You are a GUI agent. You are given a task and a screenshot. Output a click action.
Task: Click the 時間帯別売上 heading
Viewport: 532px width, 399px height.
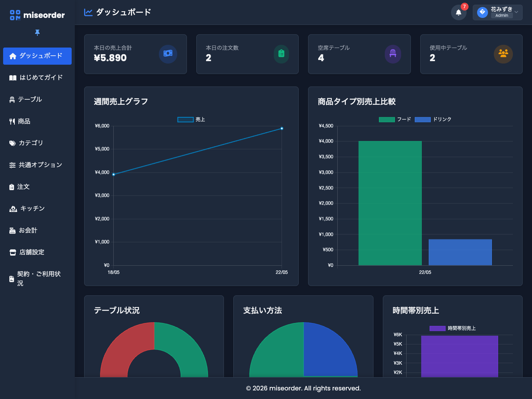(x=416, y=311)
